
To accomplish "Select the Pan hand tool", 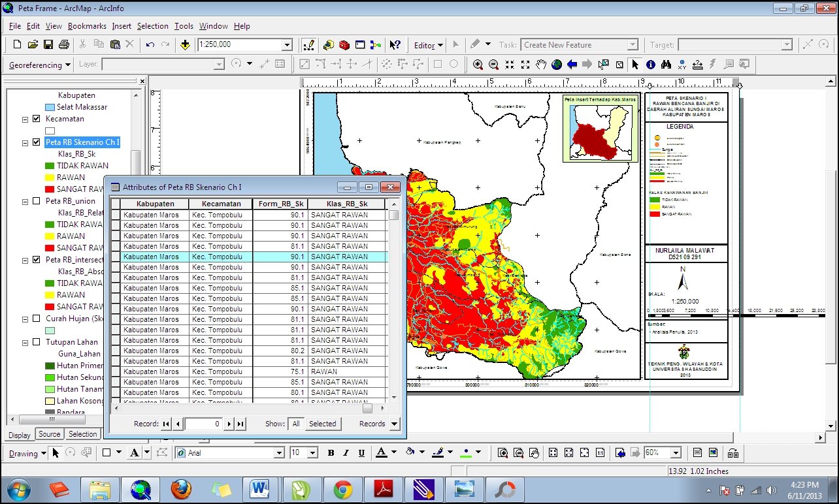I will [x=541, y=65].
